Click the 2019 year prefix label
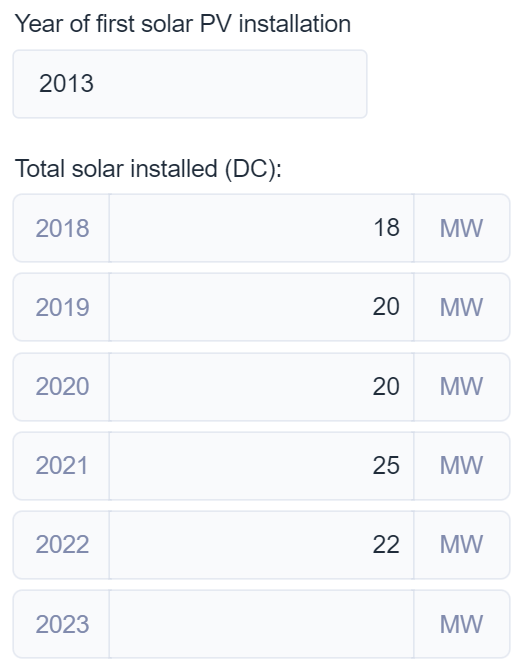This screenshot has height=669, width=522. [61, 307]
